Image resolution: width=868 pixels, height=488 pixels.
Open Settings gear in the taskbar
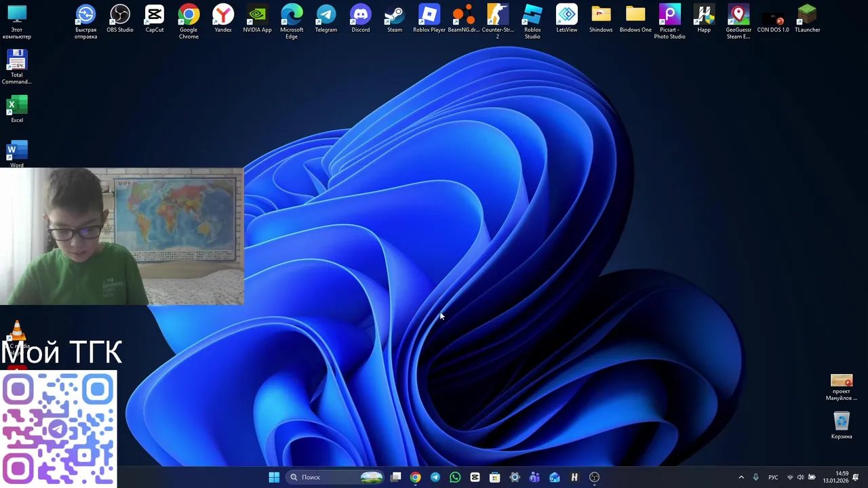515,477
